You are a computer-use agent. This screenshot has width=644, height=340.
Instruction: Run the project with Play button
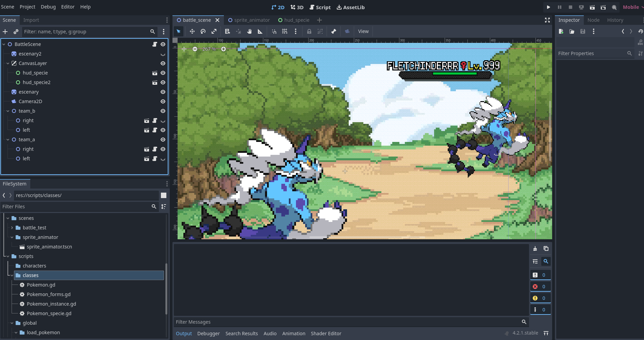(548, 7)
